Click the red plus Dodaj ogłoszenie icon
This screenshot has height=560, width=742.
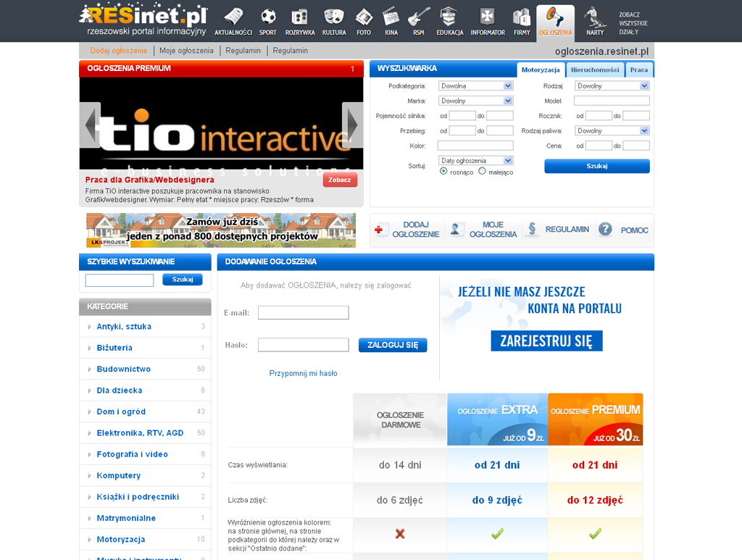380,230
